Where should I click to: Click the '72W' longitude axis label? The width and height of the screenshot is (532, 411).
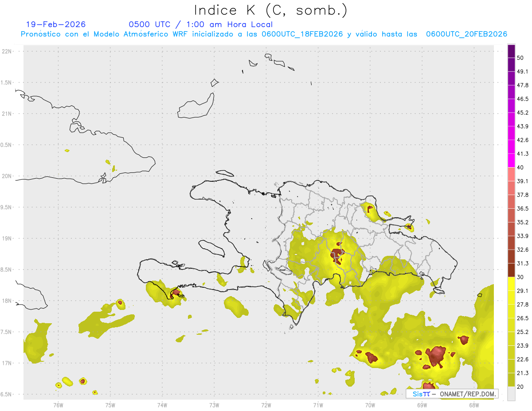[x=266, y=406]
